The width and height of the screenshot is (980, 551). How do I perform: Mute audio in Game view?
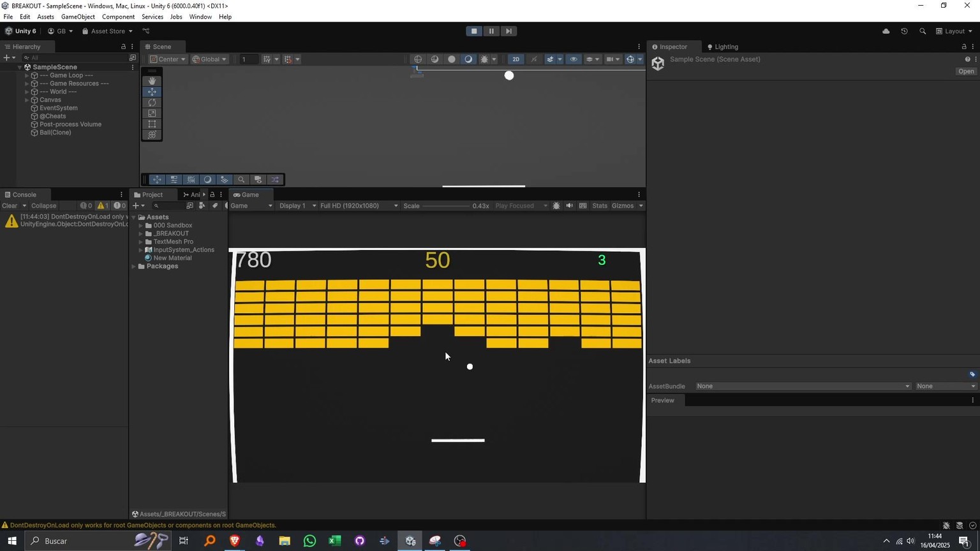click(x=570, y=206)
